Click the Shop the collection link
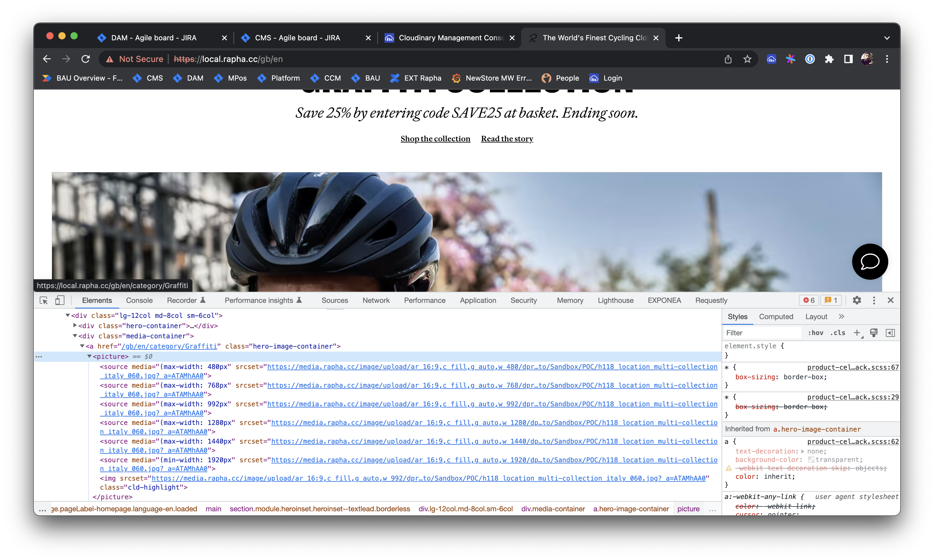 pos(435,139)
